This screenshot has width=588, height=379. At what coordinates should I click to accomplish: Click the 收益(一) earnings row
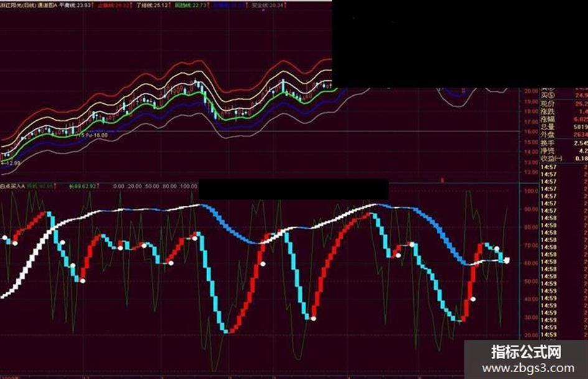click(x=564, y=158)
